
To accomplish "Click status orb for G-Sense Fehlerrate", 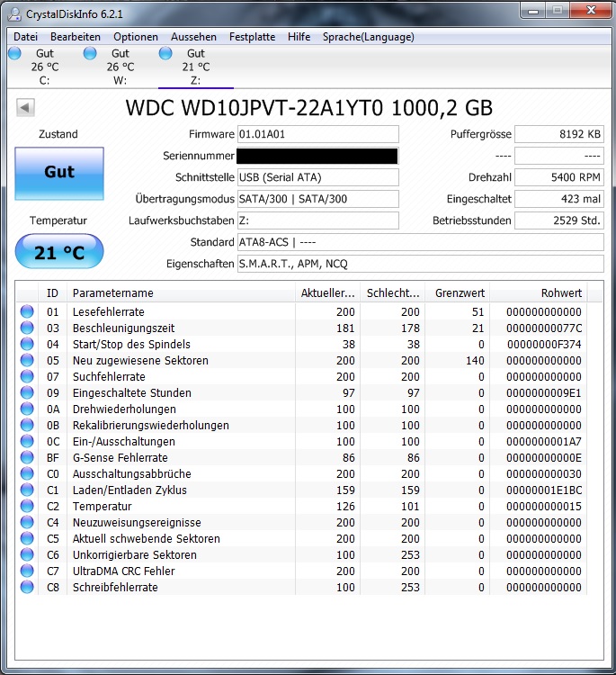I will pos(27,457).
